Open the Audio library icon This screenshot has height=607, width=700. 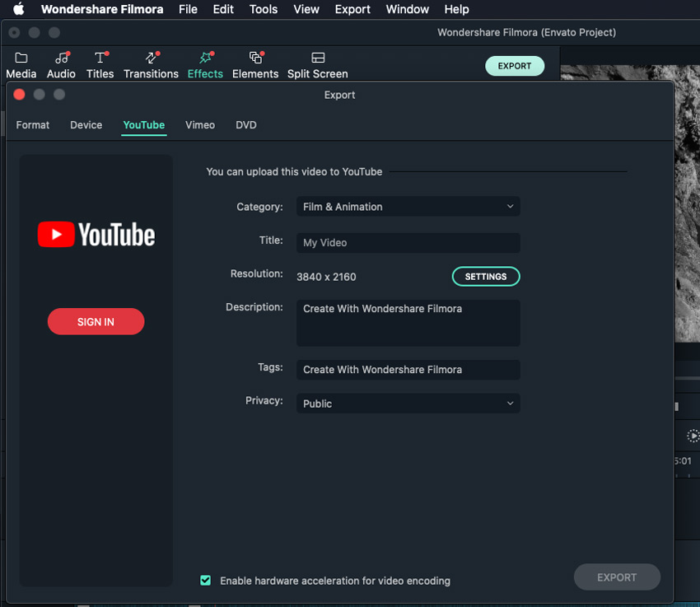tap(62, 58)
